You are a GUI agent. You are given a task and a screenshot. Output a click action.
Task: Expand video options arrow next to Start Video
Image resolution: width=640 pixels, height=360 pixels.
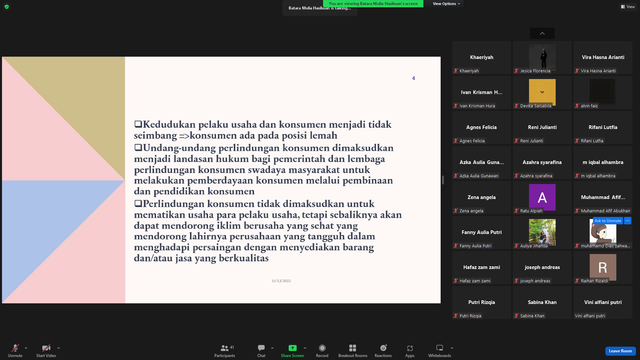pos(58,348)
